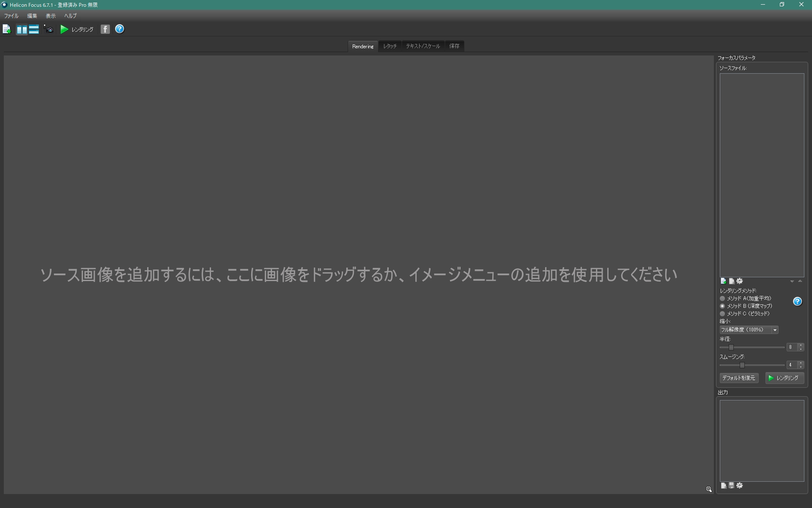Click the down arrow above レンダリングメソッド section
Viewport: 812px width, 508px height.
click(x=792, y=281)
